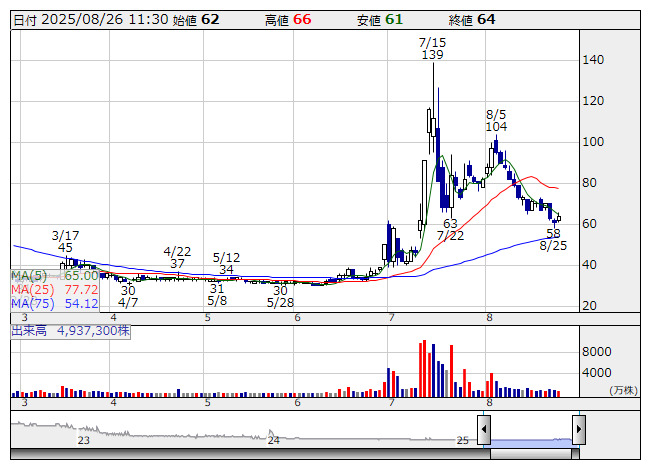Click the horizontal scrollbar thumb below overview
This screenshot has width=653, height=470.
click(531, 453)
